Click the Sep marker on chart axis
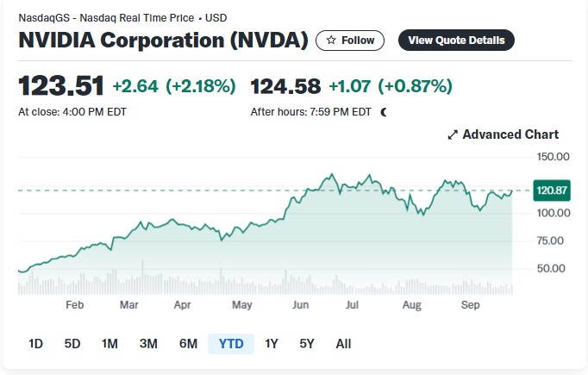 470,305
